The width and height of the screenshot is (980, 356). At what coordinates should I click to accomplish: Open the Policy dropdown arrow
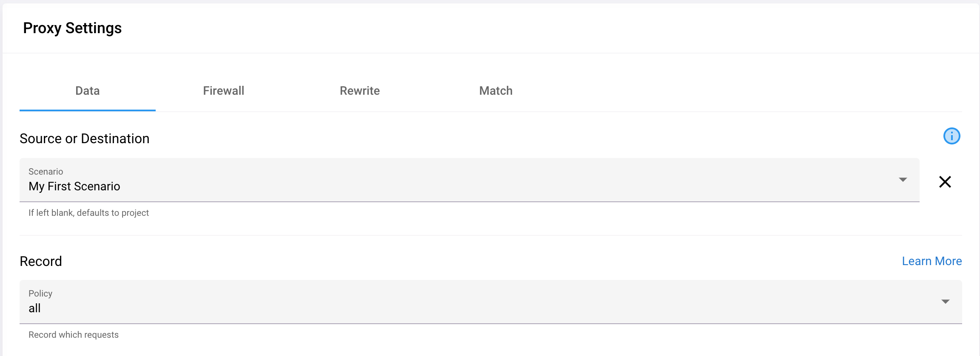click(x=945, y=302)
